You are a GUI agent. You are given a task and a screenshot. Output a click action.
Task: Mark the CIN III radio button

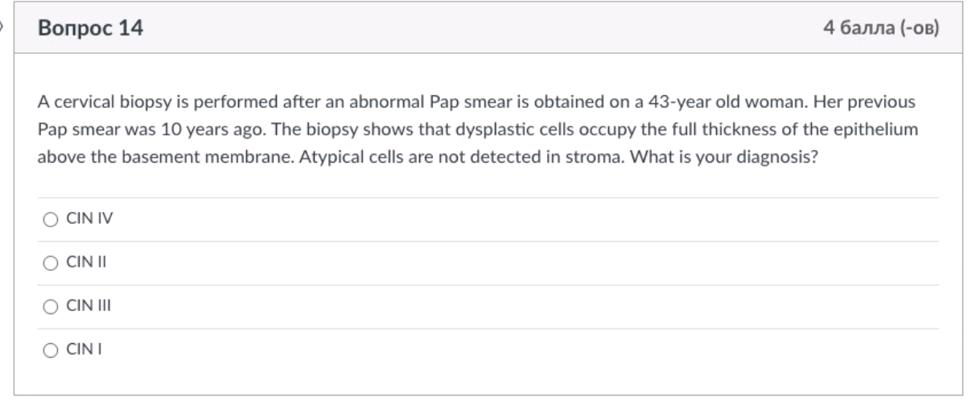[51, 306]
